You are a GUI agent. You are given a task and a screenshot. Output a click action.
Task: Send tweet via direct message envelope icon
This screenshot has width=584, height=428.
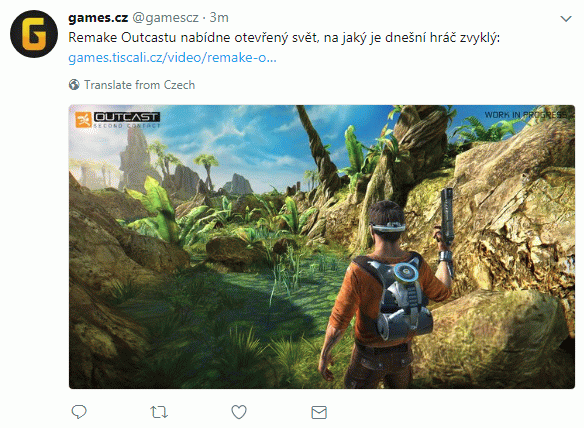point(319,412)
